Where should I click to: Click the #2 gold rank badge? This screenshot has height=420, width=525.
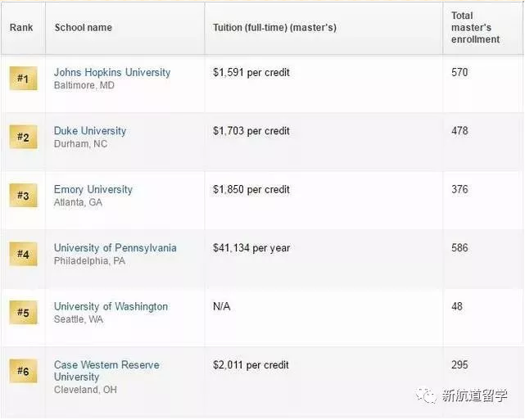23,138
